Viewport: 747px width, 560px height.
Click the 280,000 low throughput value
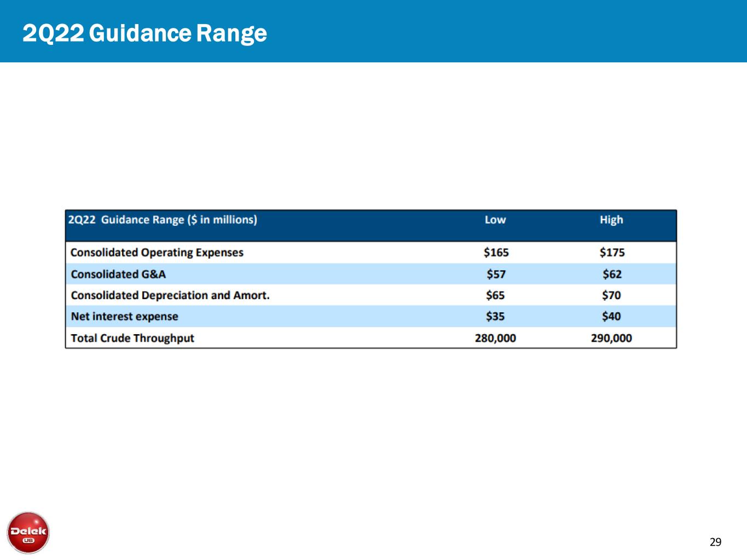pos(495,338)
